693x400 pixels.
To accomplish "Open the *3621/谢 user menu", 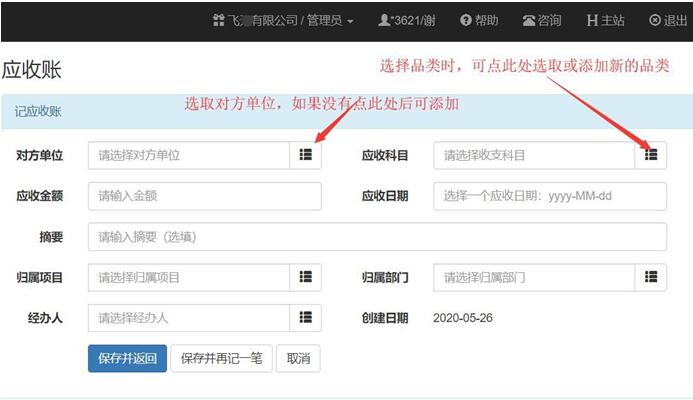I will pos(408,20).
